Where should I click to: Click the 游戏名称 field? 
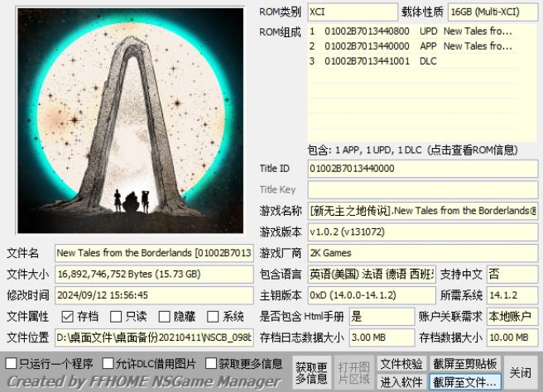(x=423, y=211)
